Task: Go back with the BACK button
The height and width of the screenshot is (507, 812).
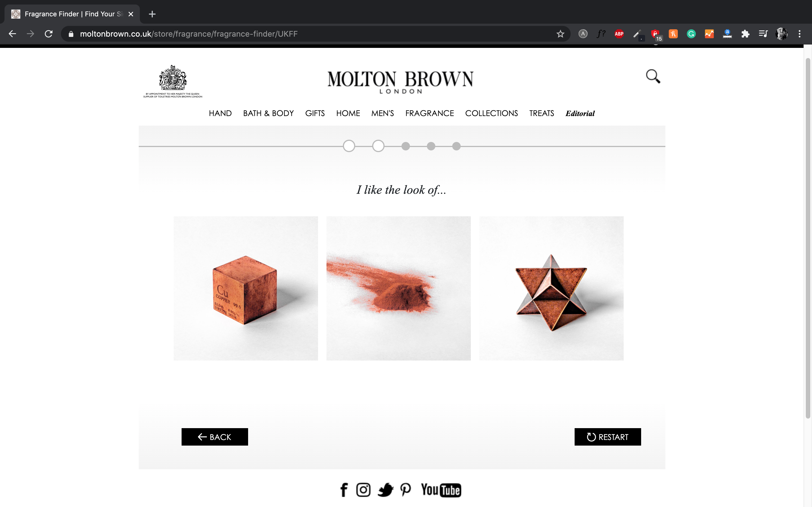Action: point(215,437)
